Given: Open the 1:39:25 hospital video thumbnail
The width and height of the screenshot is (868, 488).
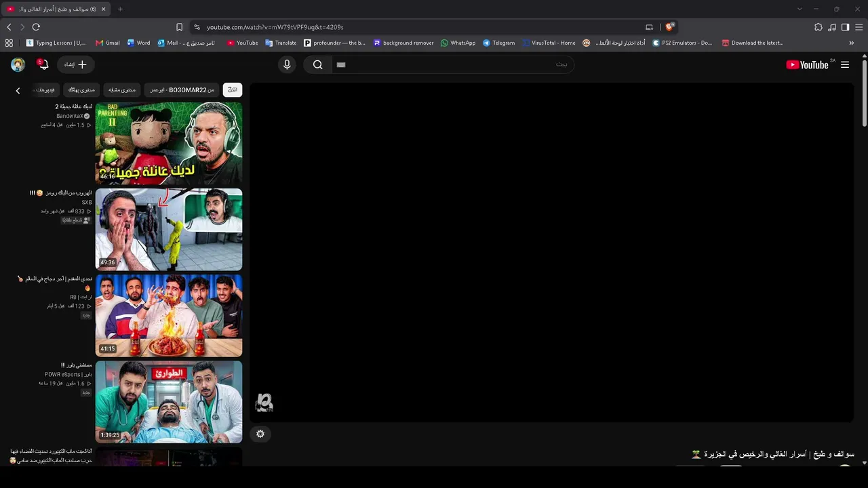Looking at the screenshot, I should (169, 401).
